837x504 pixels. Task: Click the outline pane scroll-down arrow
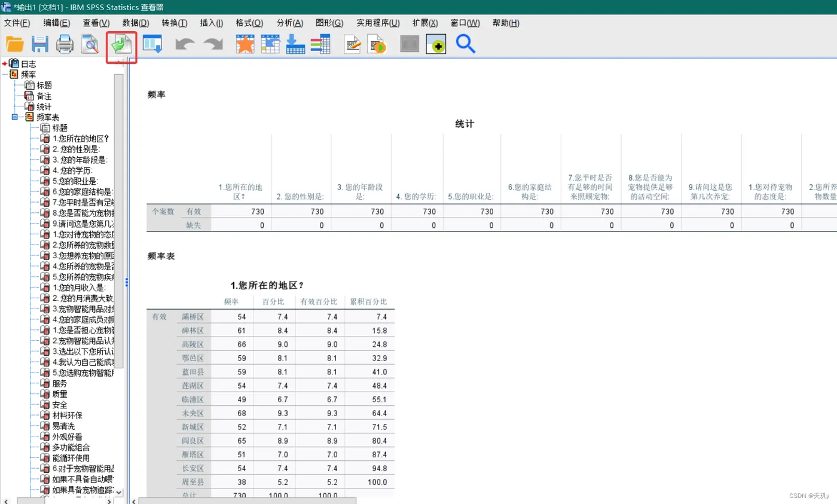[118, 491]
